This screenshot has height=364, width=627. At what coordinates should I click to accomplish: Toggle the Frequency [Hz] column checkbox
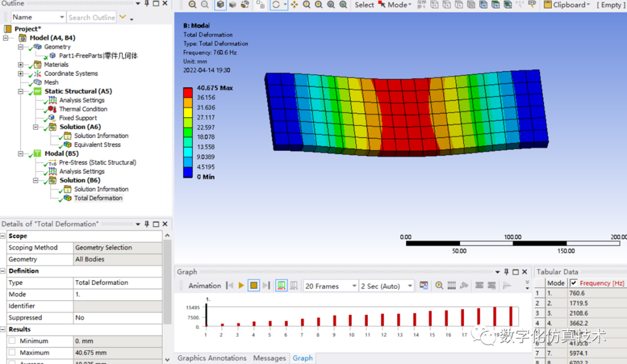(x=574, y=283)
